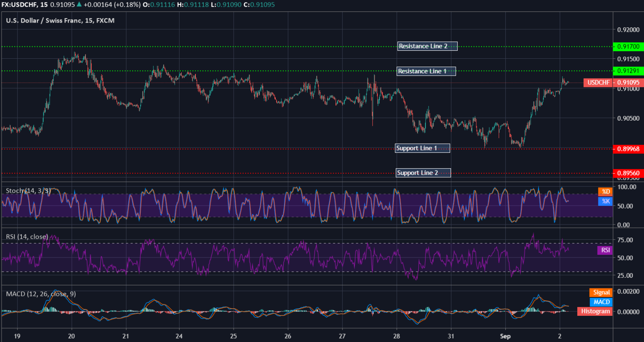Select the 0.91700 green price tag
Viewport: 644px width, 342px height.
(628, 47)
